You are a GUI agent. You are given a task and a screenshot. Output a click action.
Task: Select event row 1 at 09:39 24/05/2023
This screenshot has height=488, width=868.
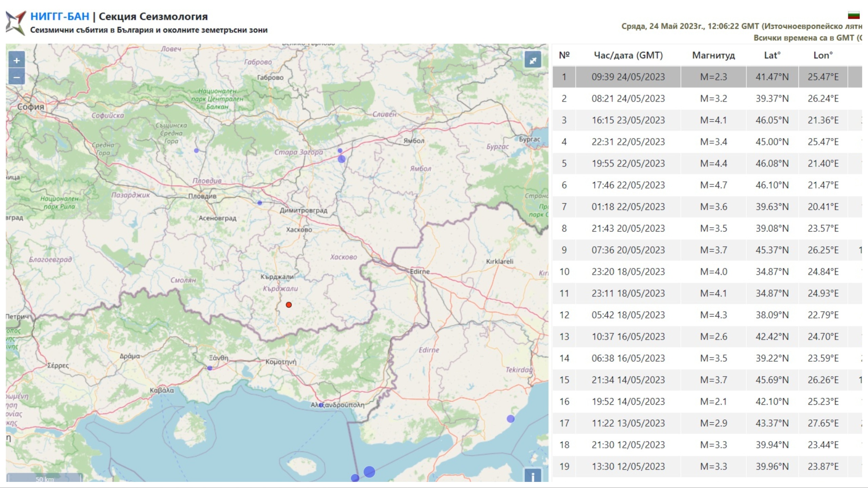tap(707, 77)
